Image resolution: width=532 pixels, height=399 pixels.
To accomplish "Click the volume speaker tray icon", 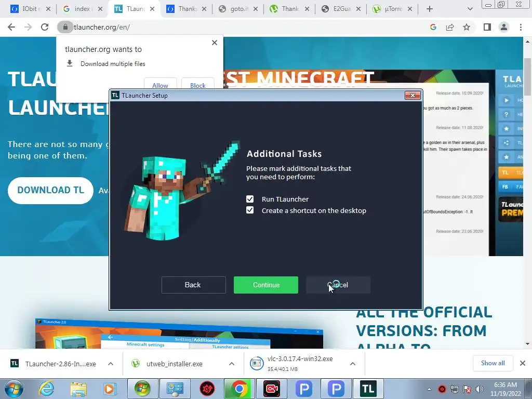I will pos(480,389).
